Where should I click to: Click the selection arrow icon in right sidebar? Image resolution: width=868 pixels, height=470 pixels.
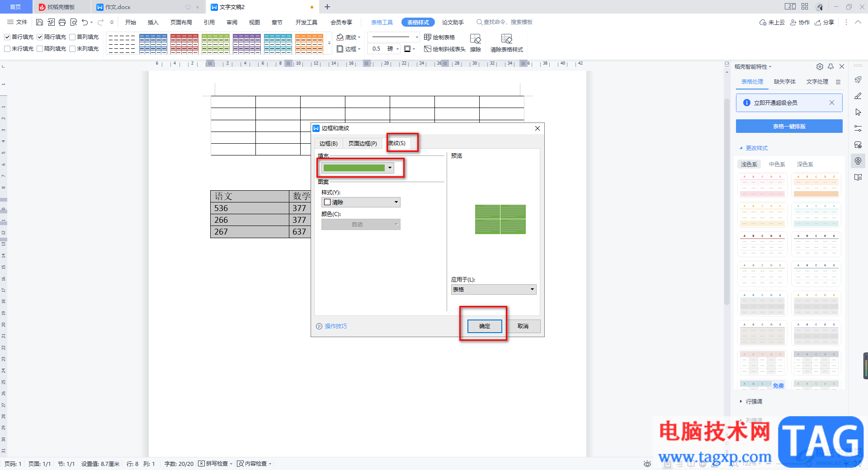tap(858, 112)
